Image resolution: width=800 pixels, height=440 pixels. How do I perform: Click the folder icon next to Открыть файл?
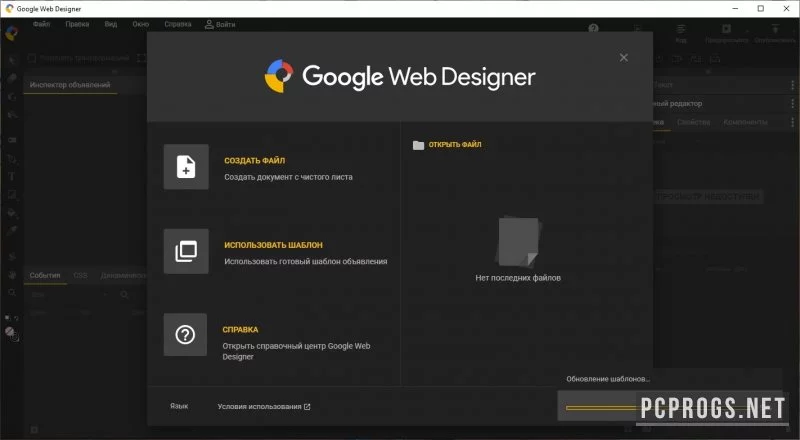click(418, 145)
